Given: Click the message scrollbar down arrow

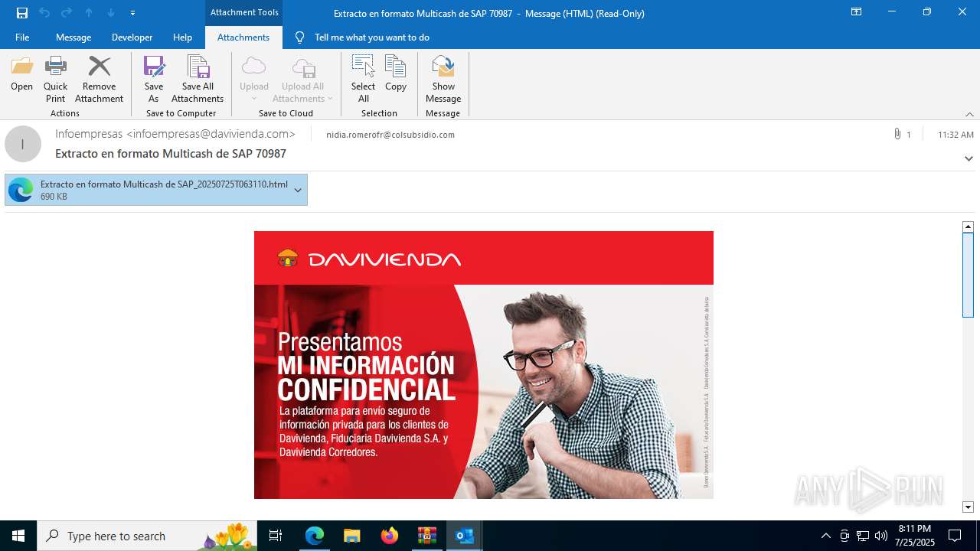Looking at the screenshot, I should tap(968, 507).
